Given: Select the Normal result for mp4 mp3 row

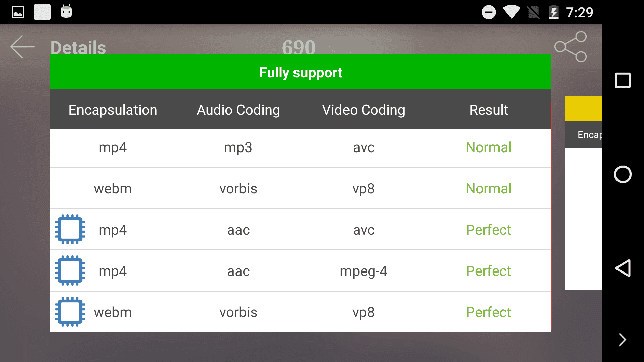Looking at the screenshot, I should tap(489, 147).
